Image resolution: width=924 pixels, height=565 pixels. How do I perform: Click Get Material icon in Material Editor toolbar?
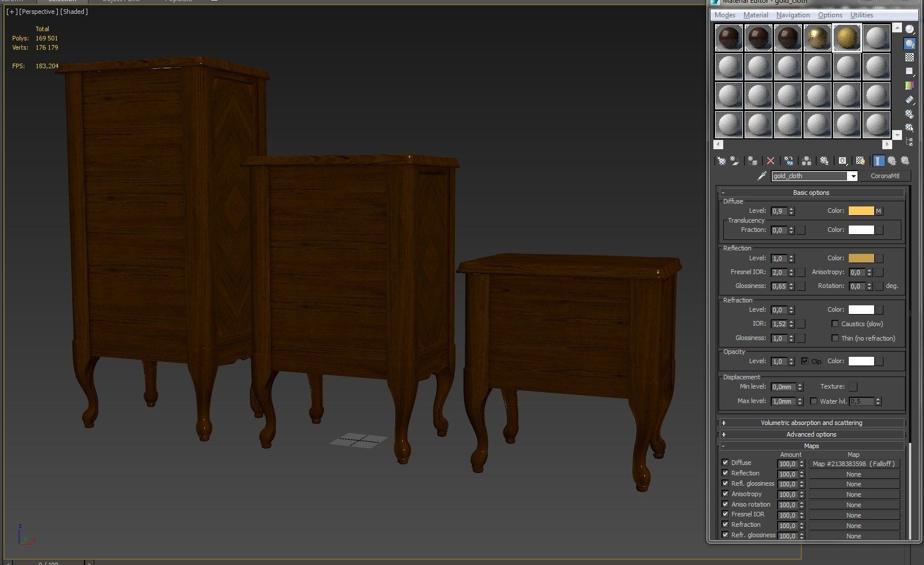coord(721,161)
